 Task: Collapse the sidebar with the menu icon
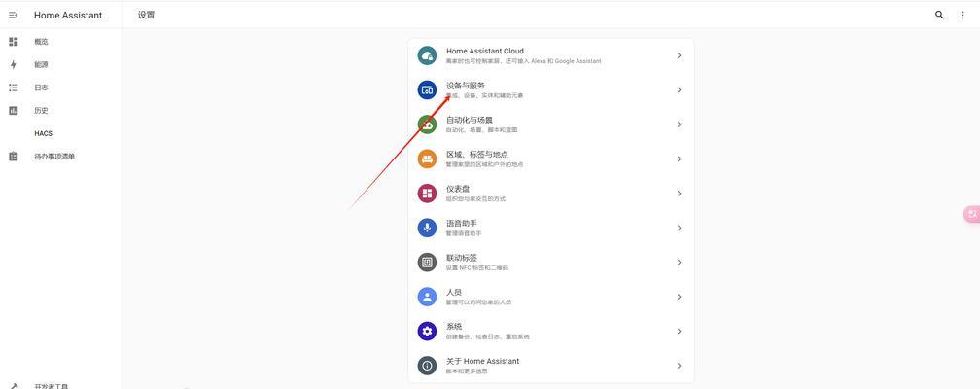click(x=14, y=15)
